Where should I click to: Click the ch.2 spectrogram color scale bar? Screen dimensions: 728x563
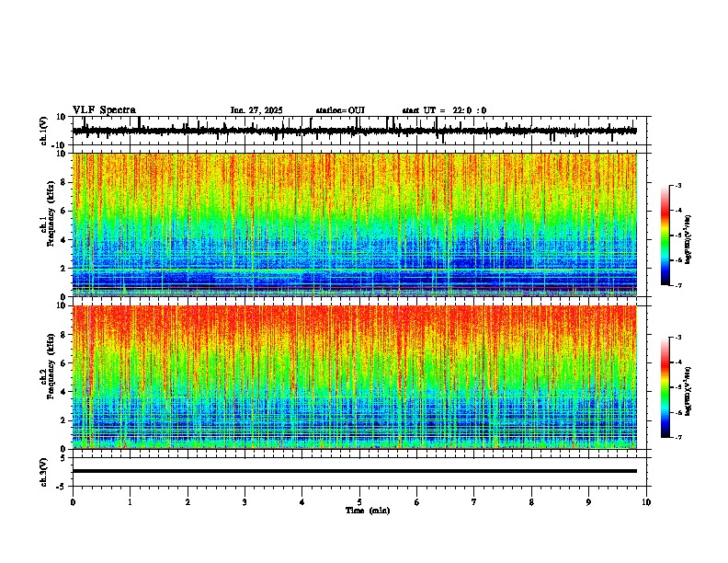(x=665, y=387)
